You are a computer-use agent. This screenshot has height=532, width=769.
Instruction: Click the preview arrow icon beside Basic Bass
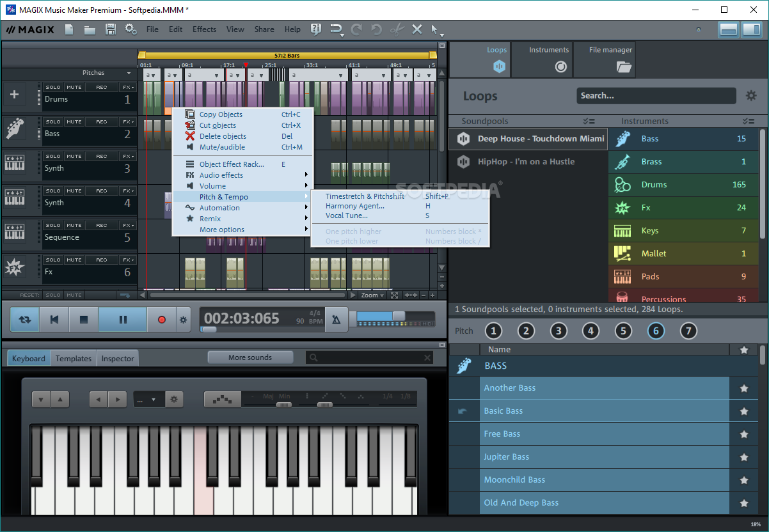[x=463, y=411]
